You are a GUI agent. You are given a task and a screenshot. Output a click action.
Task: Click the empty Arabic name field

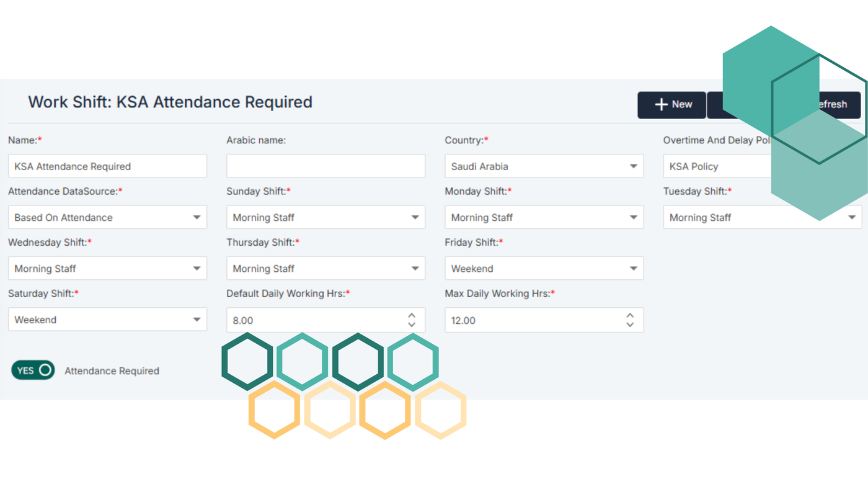click(x=325, y=166)
